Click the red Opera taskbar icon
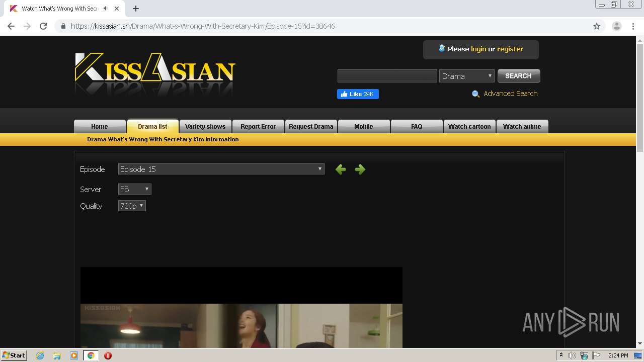The image size is (644, 362). [108, 355]
